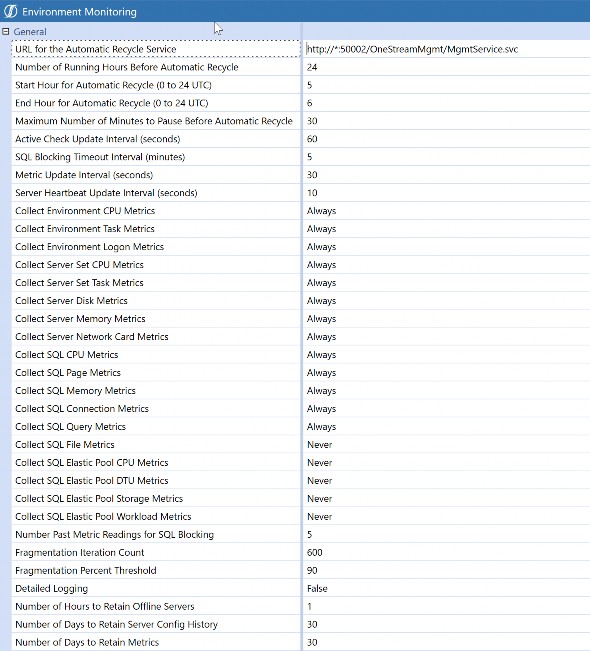The height and width of the screenshot is (651, 590).
Task: Collapse the General section
Action: tap(5, 31)
